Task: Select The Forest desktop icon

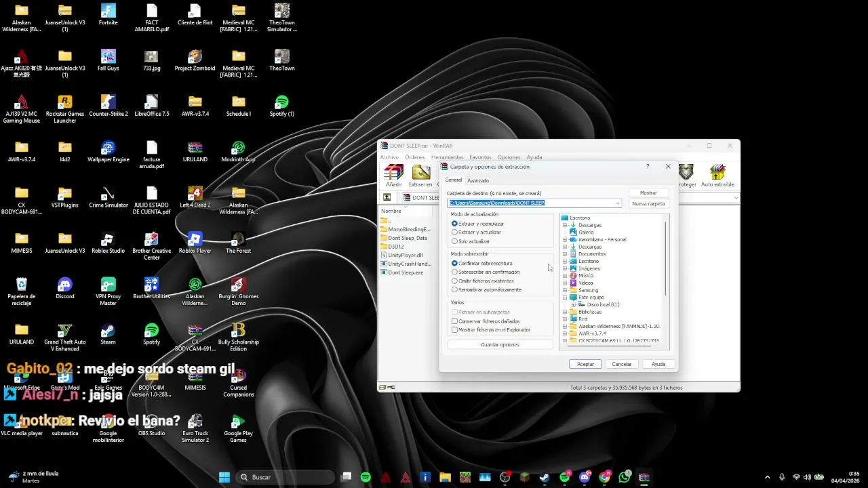Action: [x=239, y=243]
